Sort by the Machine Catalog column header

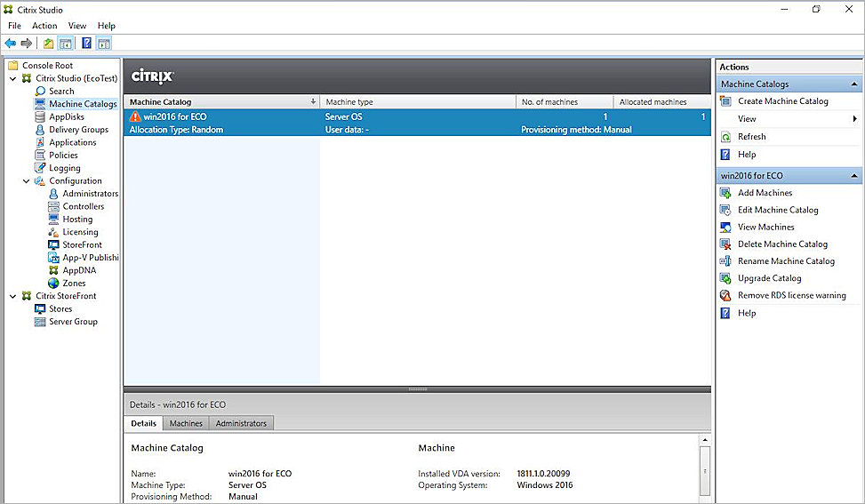[x=218, y=102]
